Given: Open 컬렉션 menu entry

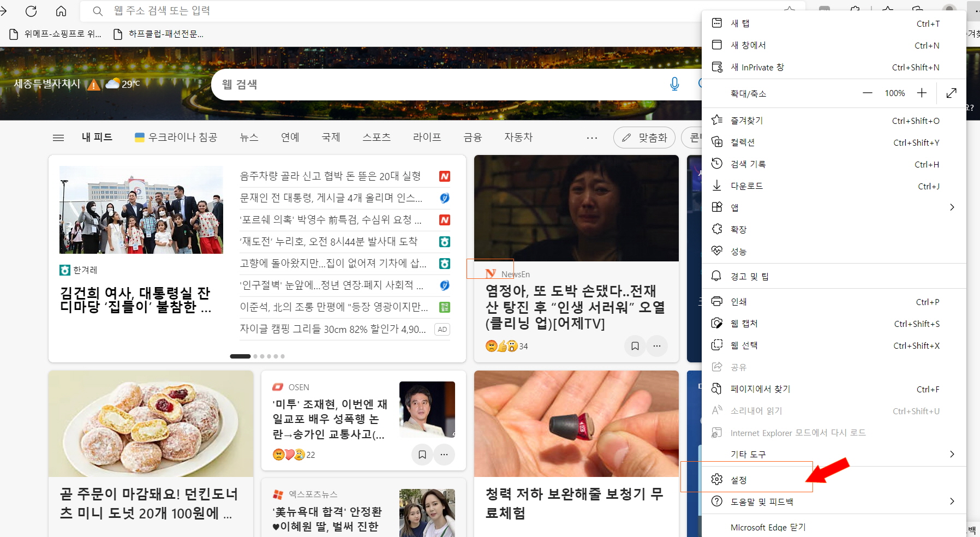Looking at the screenshot, I should coord(834,142).
